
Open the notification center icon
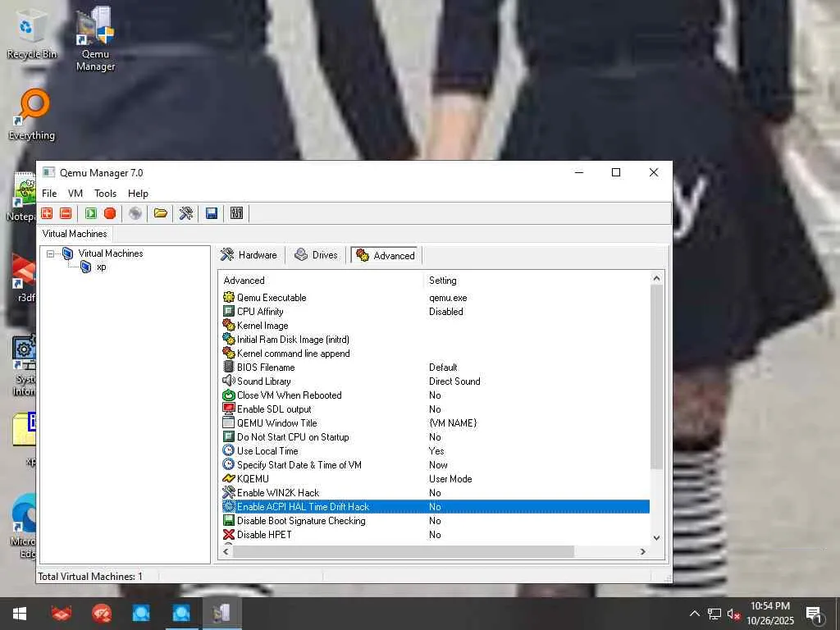[x=815, y=614]
